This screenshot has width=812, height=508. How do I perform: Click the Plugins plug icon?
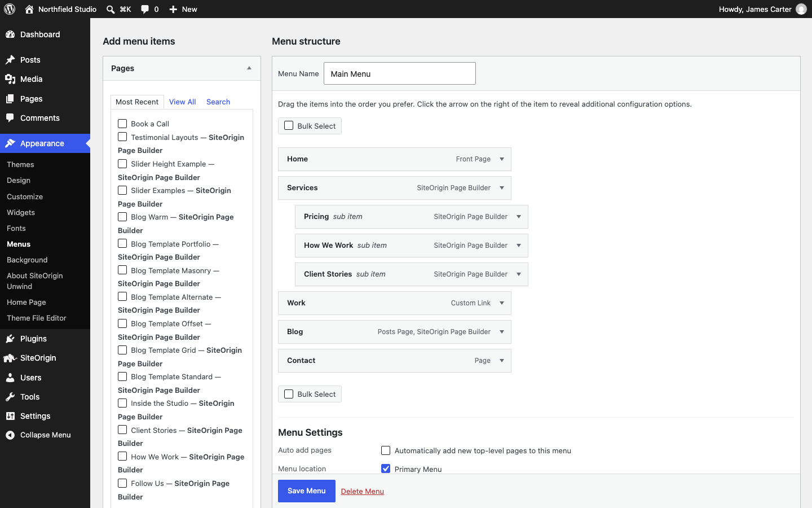coord(10,339)
